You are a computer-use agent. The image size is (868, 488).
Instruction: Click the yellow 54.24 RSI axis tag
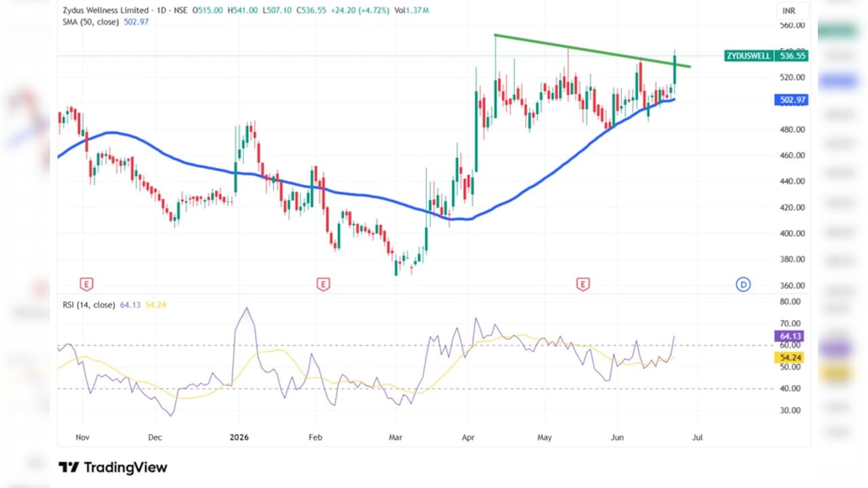[x=791, y=357]
